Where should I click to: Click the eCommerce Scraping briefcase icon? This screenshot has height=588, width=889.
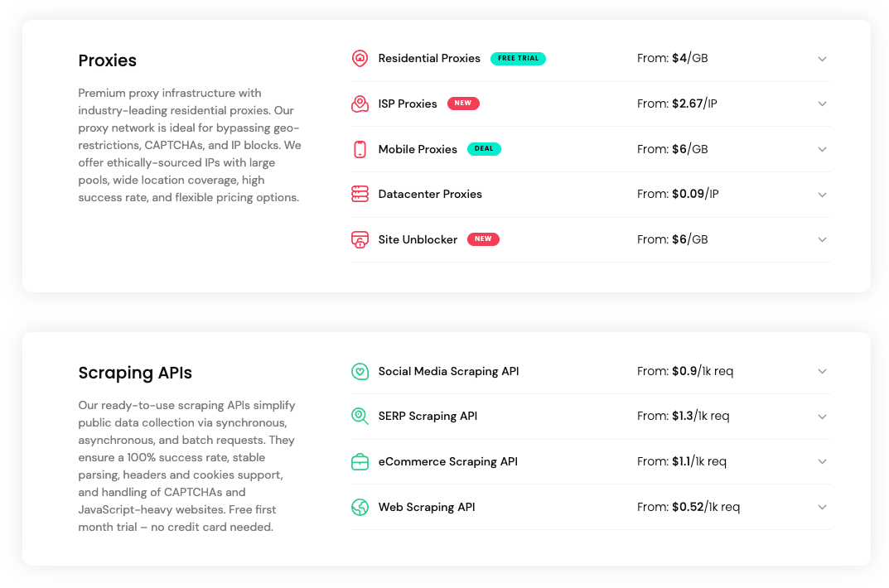(360, 461)
